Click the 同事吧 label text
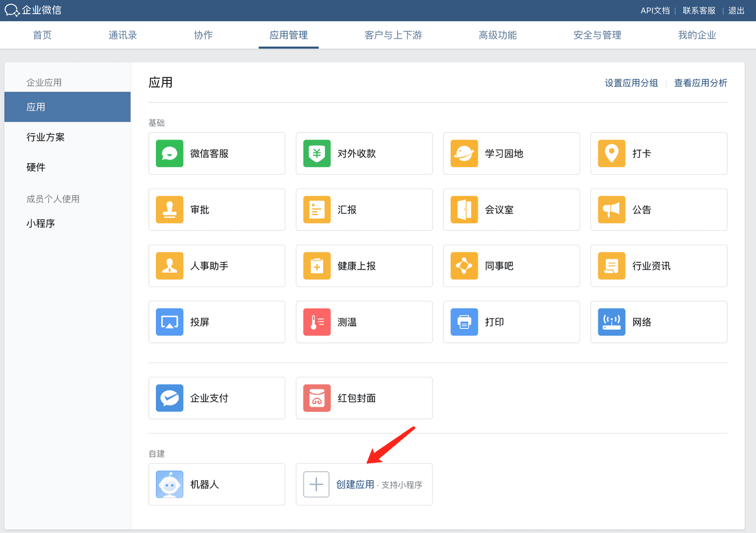This screenshot has height=533, width=756. click(500, 266)
